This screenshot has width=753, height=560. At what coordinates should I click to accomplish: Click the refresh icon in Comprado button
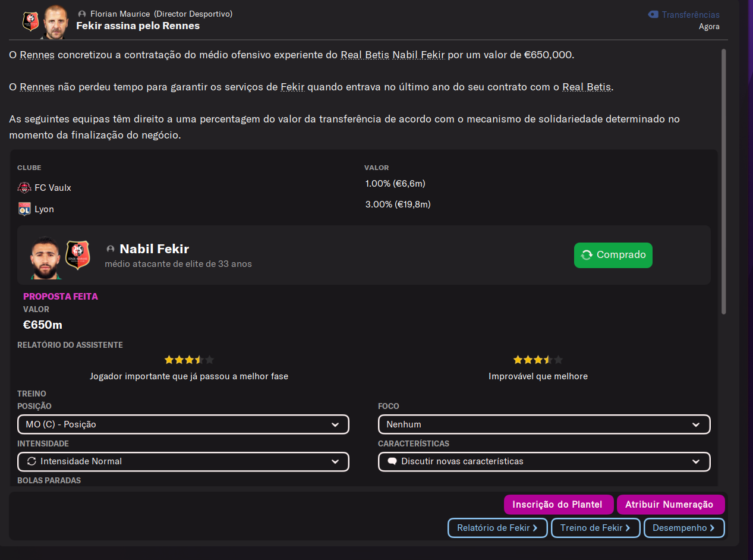[x=587, y=255]
